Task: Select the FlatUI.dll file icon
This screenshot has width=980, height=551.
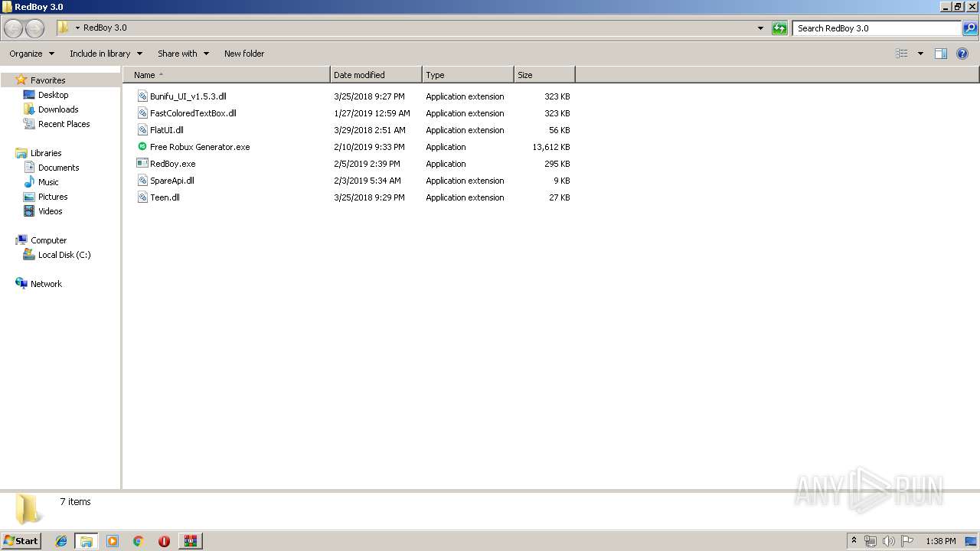Action: (x=142, y=130)
